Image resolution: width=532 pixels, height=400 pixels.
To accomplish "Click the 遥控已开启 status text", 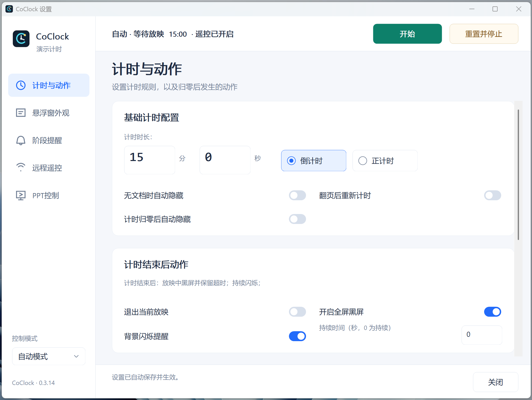I will tap(214, 34).
